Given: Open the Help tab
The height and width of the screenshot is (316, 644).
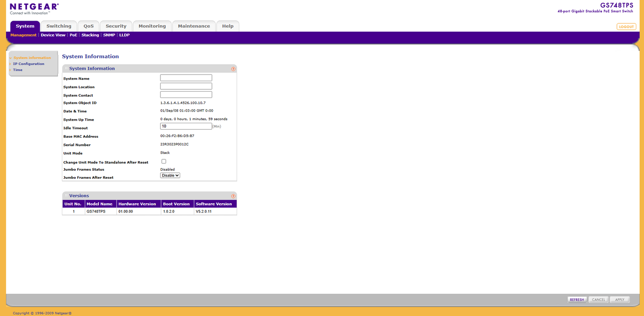Looking at the screenshot, I should tap(228, 26).
